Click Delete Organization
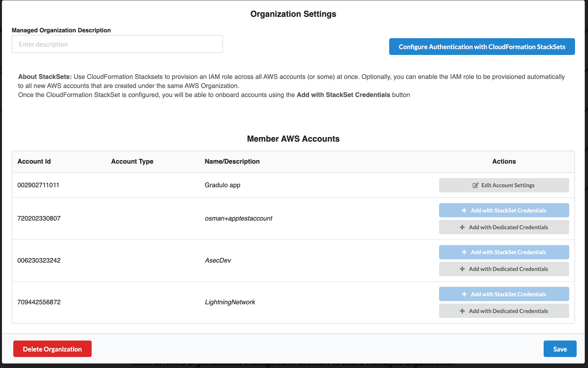 click(x=52, y=349)
